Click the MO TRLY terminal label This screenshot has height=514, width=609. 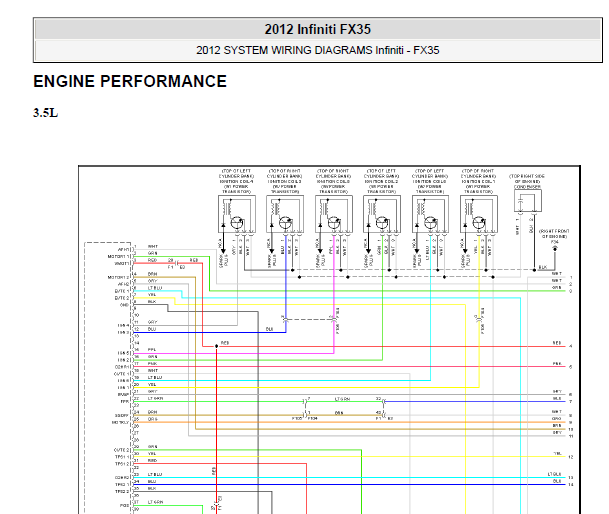coord(120,422)
